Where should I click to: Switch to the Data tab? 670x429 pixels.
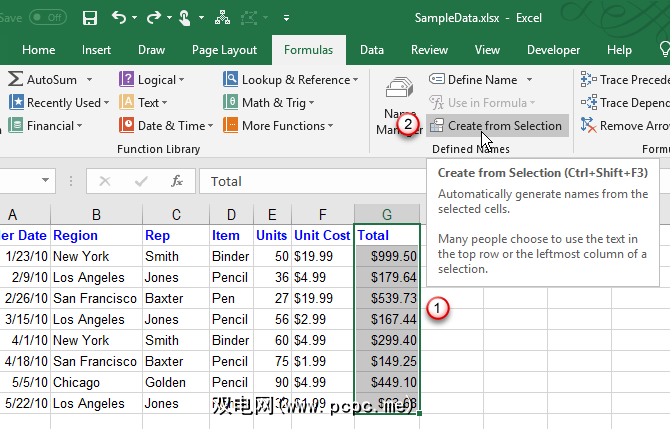point(372,50)
